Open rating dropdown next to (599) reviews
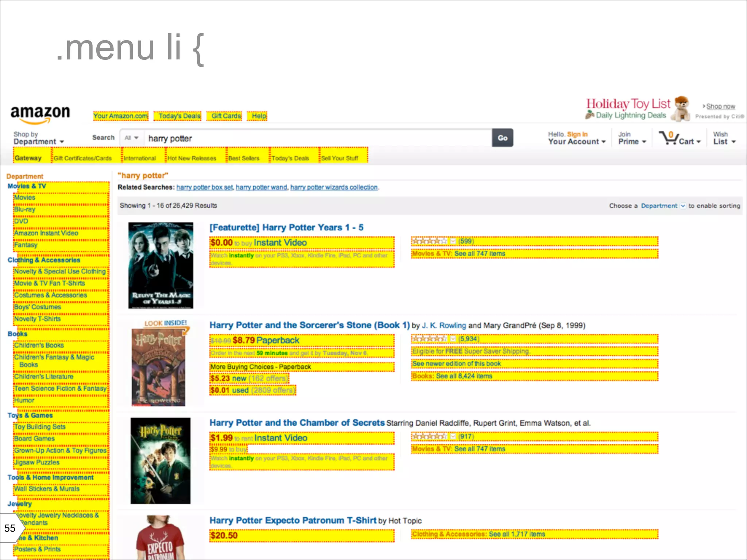This screenshot has width=747, height=560. pyautogui.click(x=453, y=241)
